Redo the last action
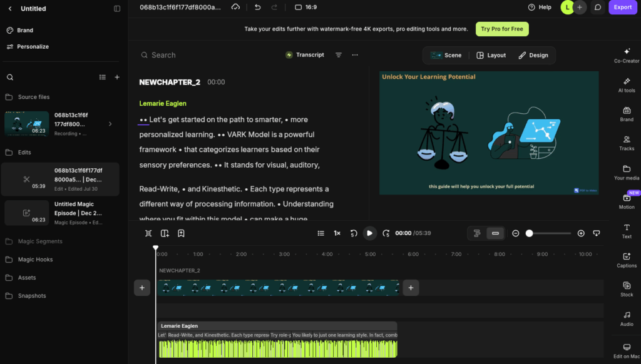 point(274,7)
